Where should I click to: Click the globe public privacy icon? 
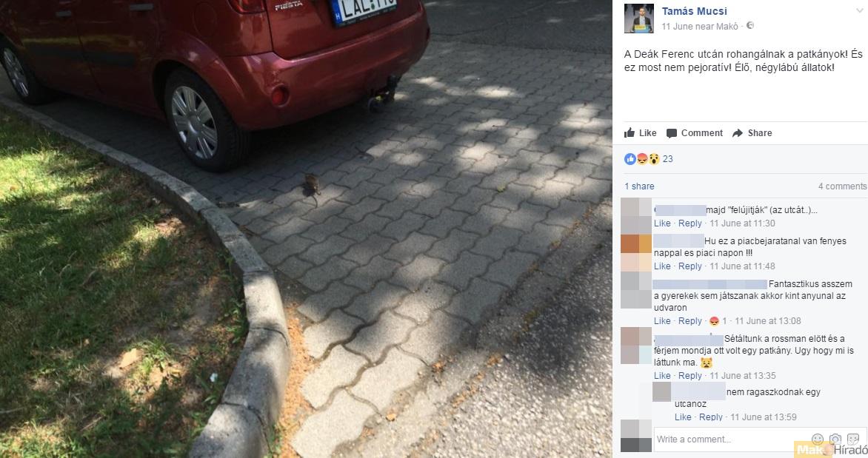750,25
